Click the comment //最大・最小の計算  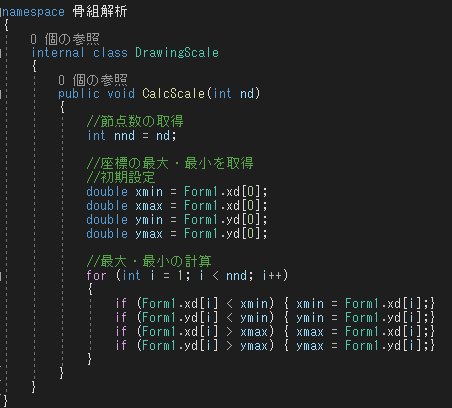149,261
